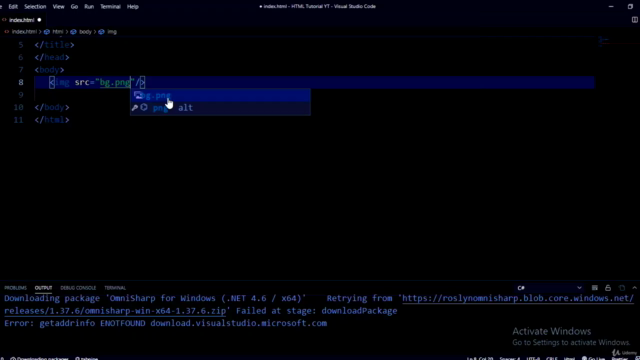Click the closing head tag on line 6
The image size is (640, 360).
tap(52, 58)
